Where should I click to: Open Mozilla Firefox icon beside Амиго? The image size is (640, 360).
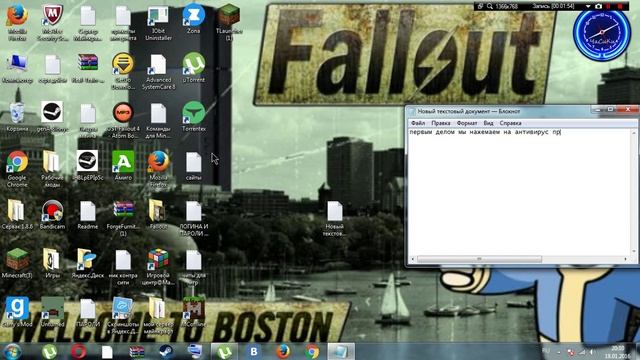coord(158,162)
